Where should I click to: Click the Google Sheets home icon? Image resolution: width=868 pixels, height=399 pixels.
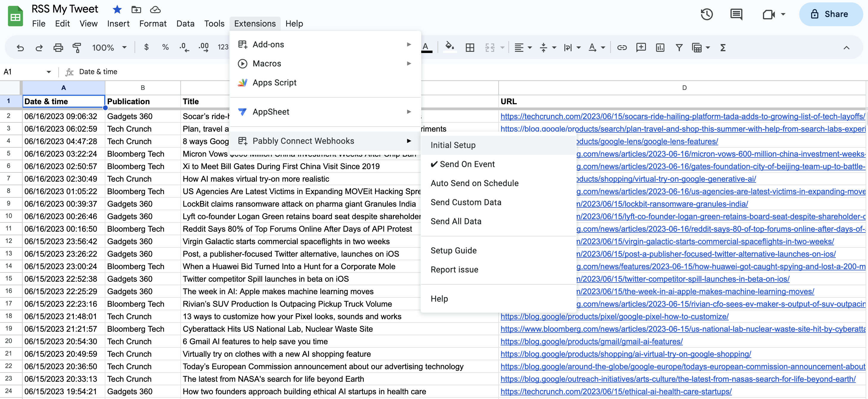[15, 16]
